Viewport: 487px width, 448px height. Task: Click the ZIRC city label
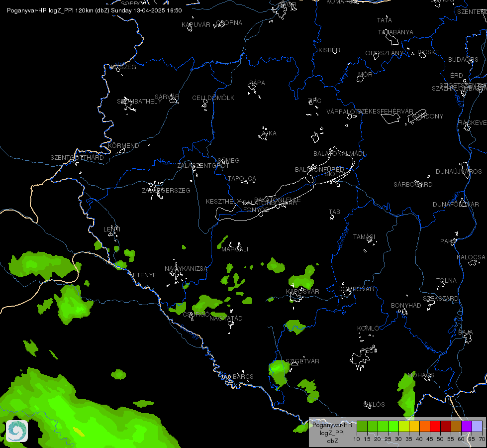point(314,101)
